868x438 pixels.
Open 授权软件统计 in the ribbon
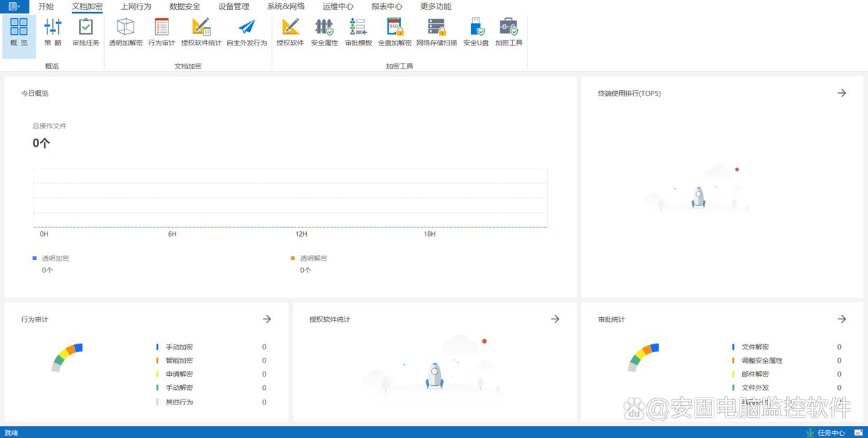tap(201, 32)
